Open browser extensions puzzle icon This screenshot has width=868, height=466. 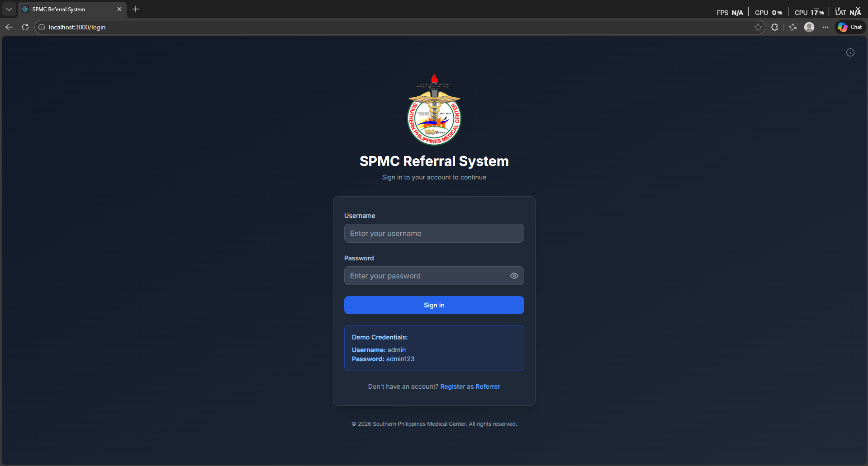click(x=774, y=27)
